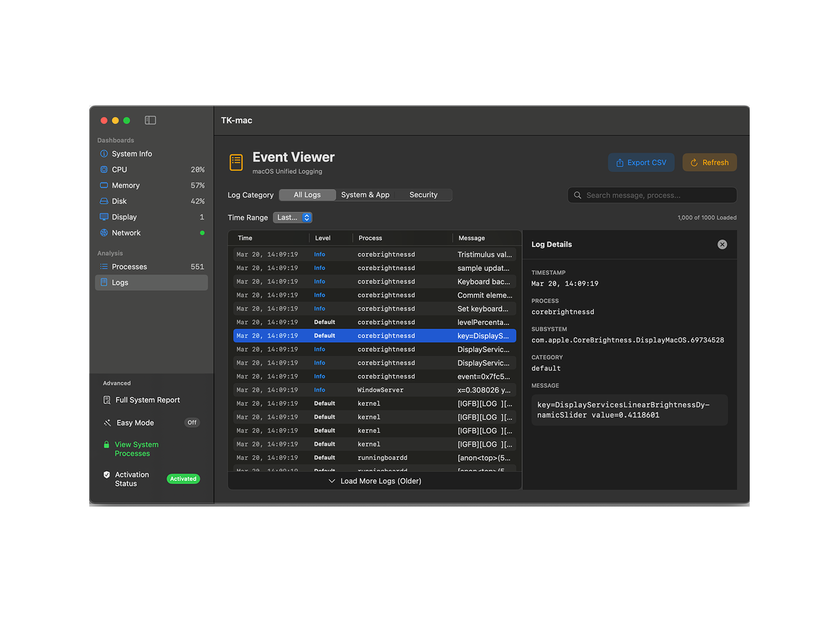Expand Load More Logs (Older)
Viewport: 840px width, 630px height.
[375, 481]
